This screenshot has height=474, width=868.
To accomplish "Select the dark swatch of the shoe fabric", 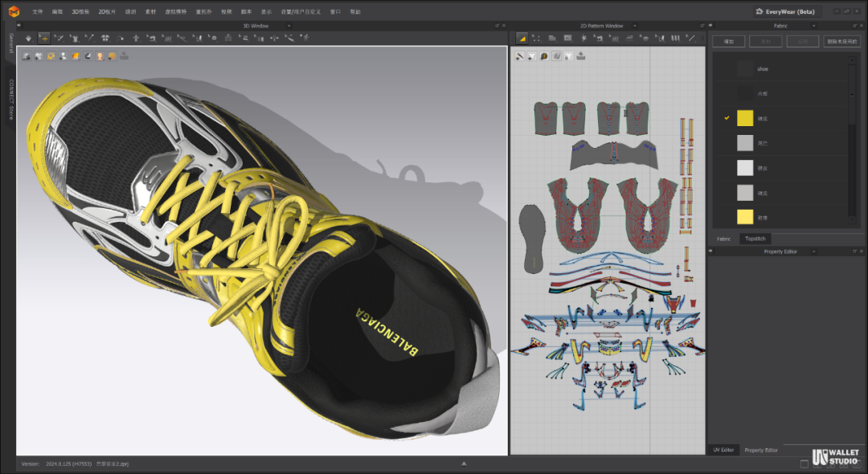I will 745,68.
